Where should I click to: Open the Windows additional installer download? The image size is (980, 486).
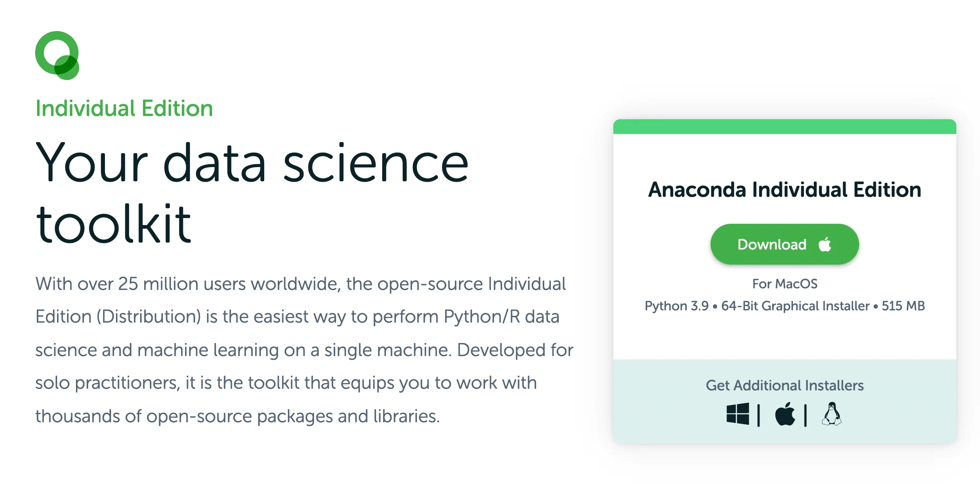click(x=737, y=414)
